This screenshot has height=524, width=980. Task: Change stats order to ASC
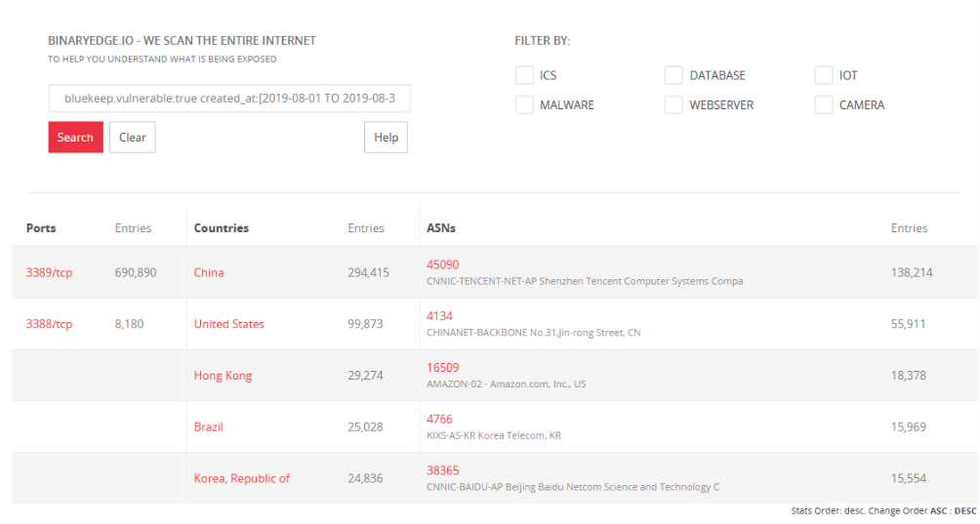(938, 511)
